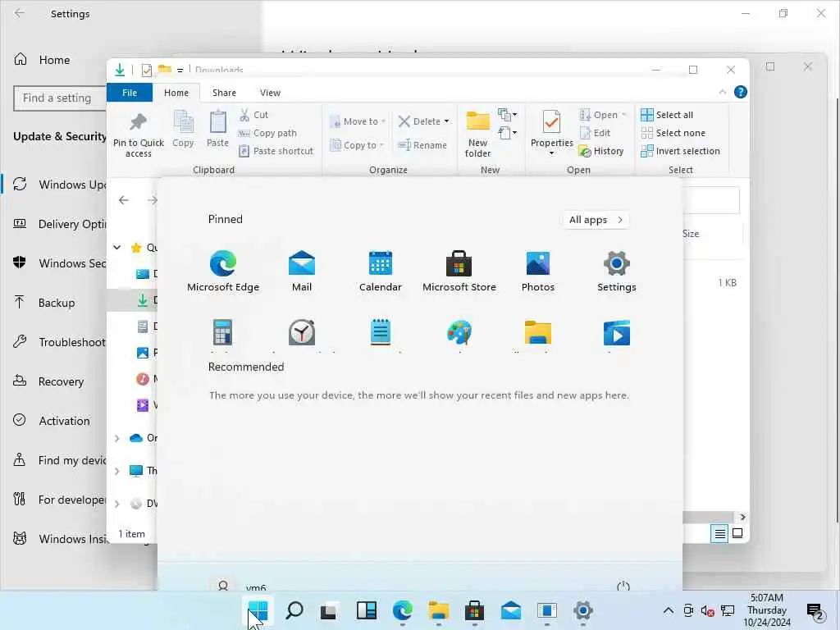Click All apps in Start menu
This screenshot has height=630, width=840.
[x=596, y=220]
